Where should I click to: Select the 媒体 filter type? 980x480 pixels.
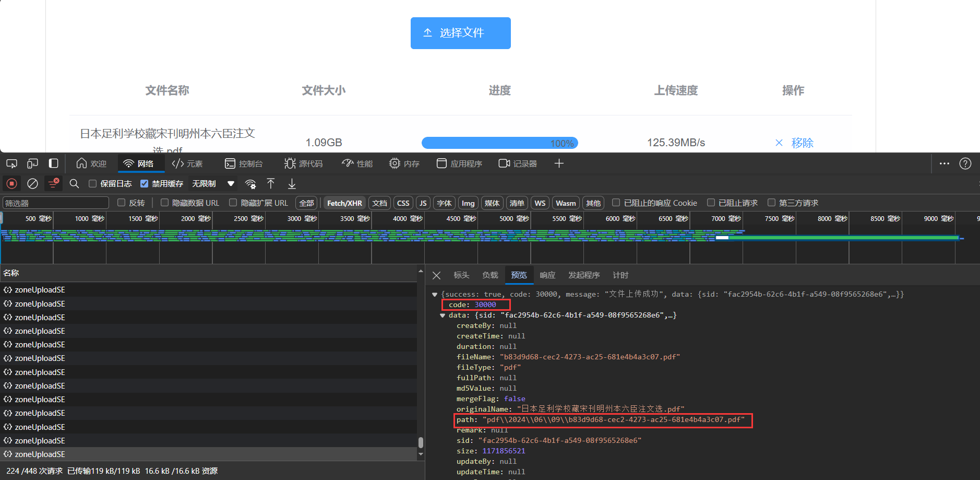(492, 203)
